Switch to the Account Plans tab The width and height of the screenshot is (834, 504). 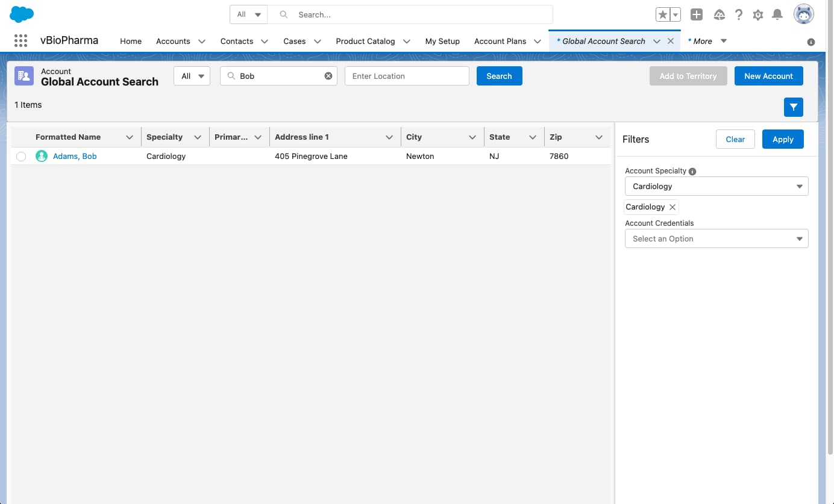pos(500,41)
